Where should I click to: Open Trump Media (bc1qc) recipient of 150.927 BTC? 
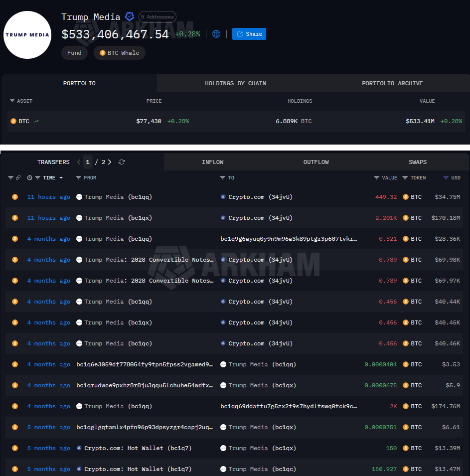(262, 470)
